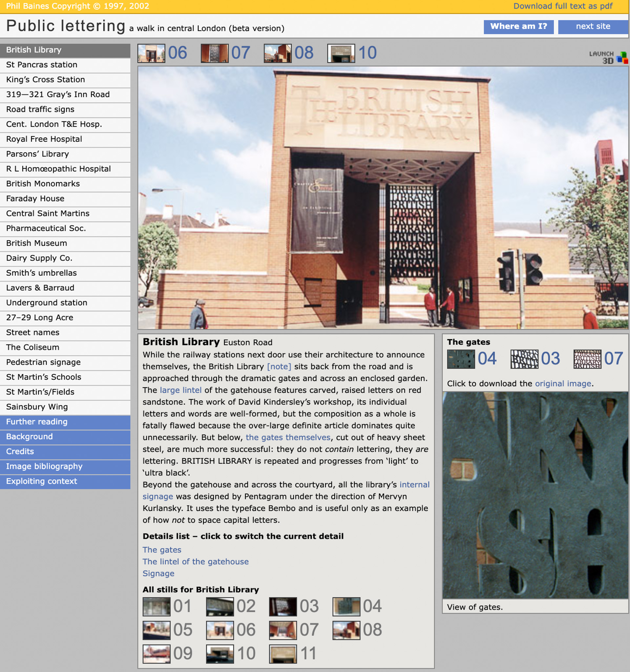Open St Martin's Schools site
This screenshot has width=630, height=672.
tap(65, 377)
